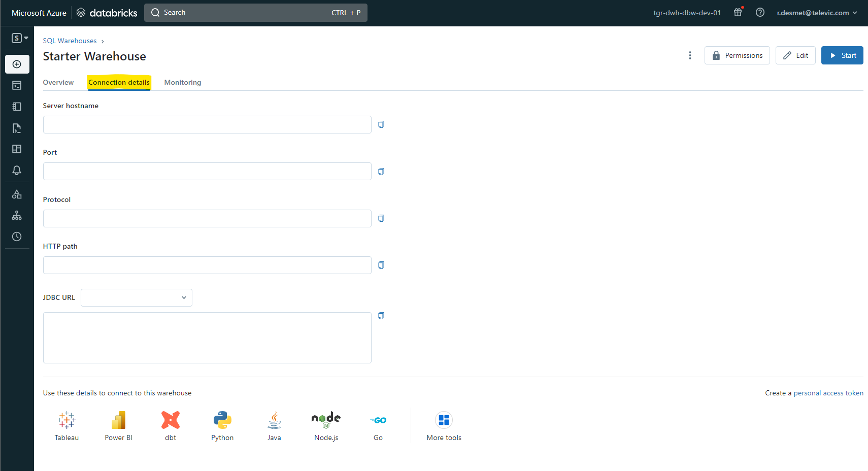868x471 pixels.
Task: Start the Starter Warehouse
Action: click(x=842, y=55)
